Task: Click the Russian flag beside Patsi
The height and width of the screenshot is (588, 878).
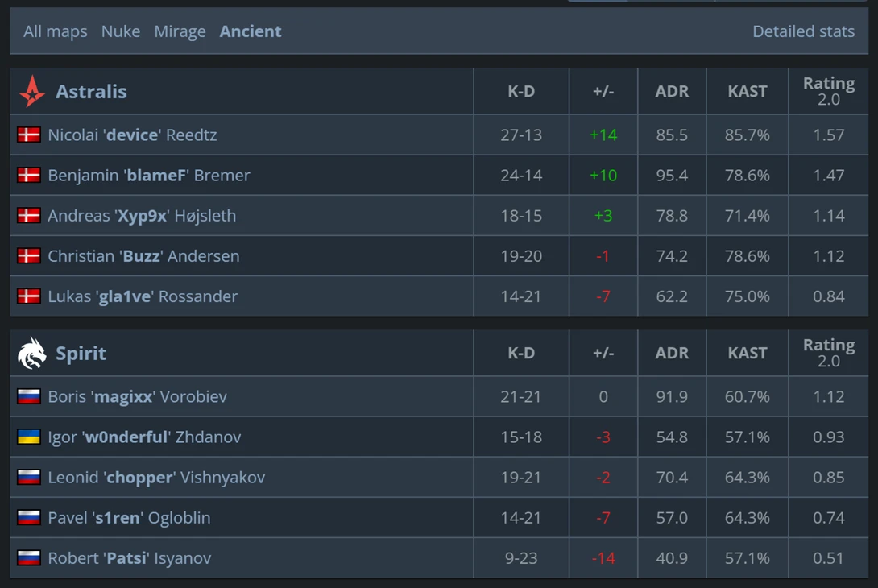Action: [28, 557]
